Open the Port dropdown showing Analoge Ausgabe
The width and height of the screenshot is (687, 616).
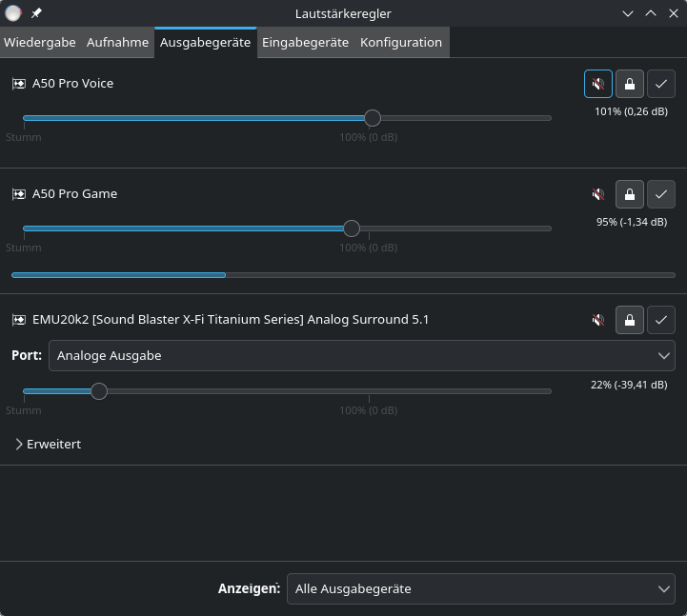tap(362, 356)
